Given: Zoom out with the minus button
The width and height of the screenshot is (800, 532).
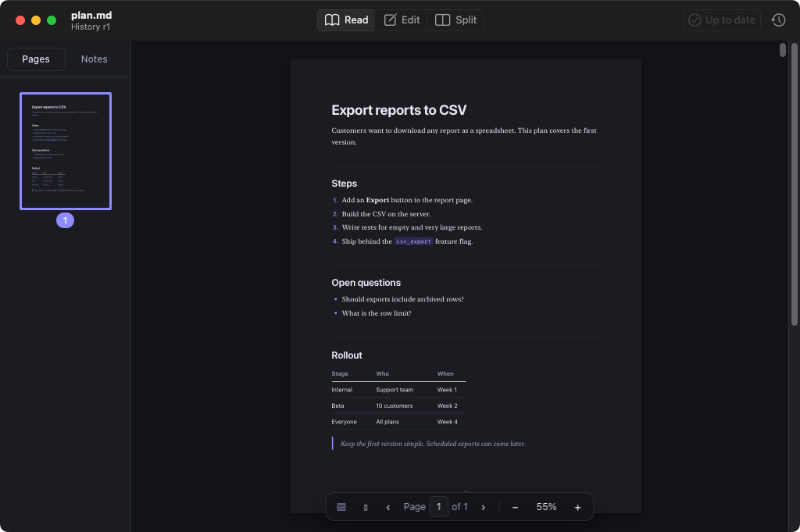Looking at the screenshot, I should click(x=516, y=507).
